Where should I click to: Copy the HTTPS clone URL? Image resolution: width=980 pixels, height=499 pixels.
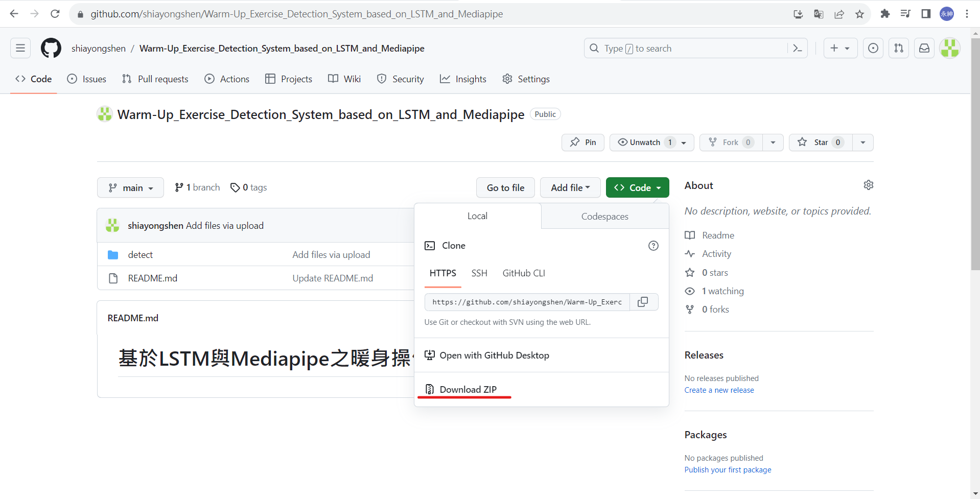[643, 302]
